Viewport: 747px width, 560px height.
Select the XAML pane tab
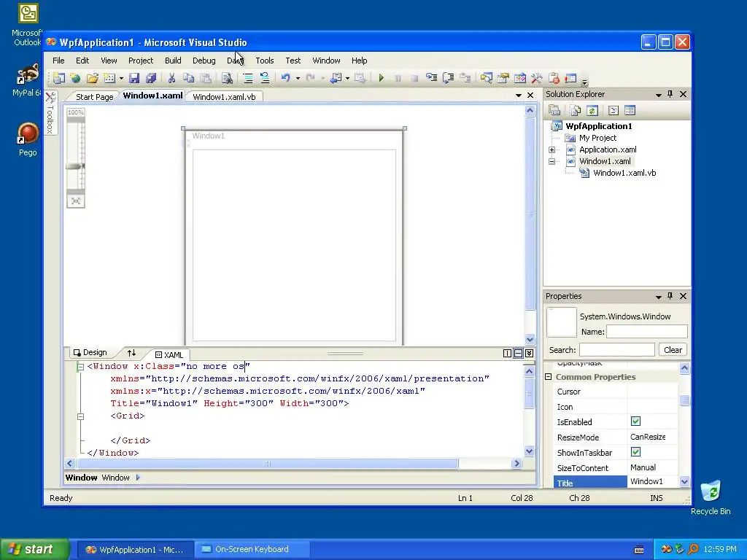tap(169, 355)
